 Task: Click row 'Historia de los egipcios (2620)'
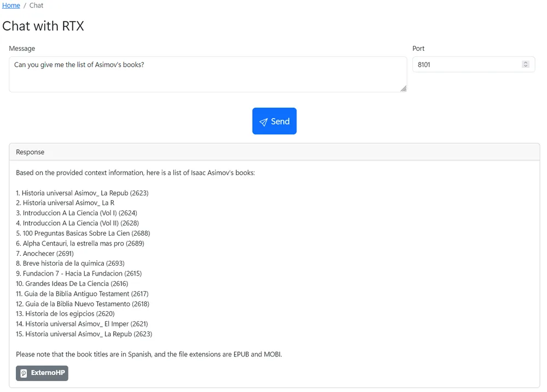(x=65, y=313)
